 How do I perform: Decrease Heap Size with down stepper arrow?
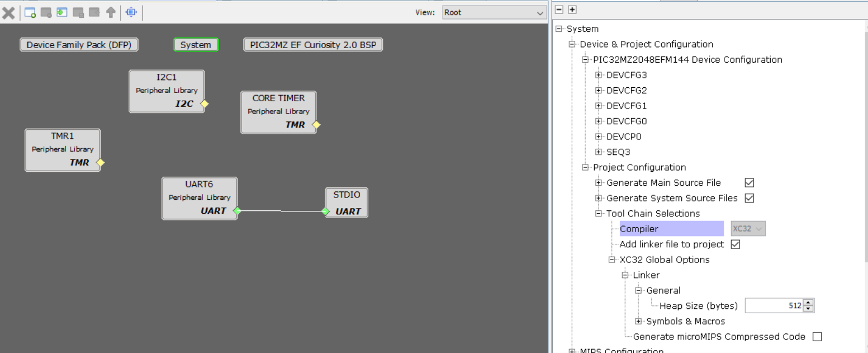809,309
